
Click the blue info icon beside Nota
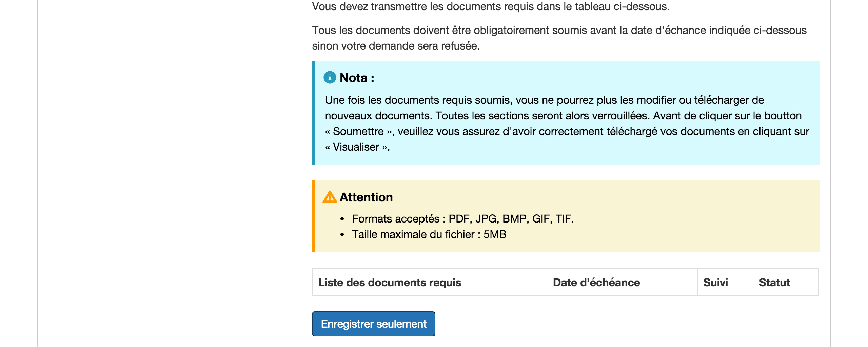[330, 78]
